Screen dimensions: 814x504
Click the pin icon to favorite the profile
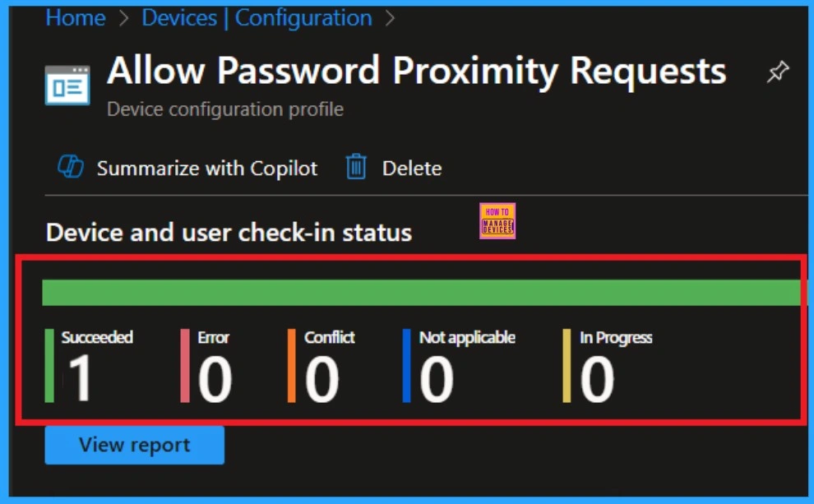point(778,72)
